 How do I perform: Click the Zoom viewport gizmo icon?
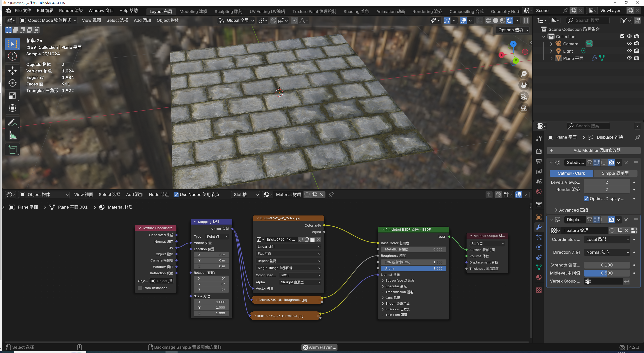[x=524, y=74]
